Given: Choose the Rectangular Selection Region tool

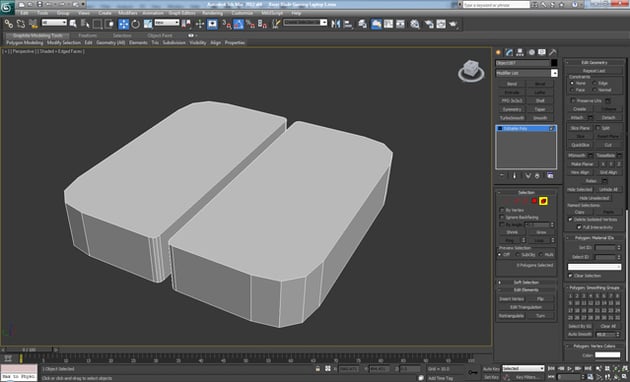Looking at the screenshot, I should tap(97, 24).
